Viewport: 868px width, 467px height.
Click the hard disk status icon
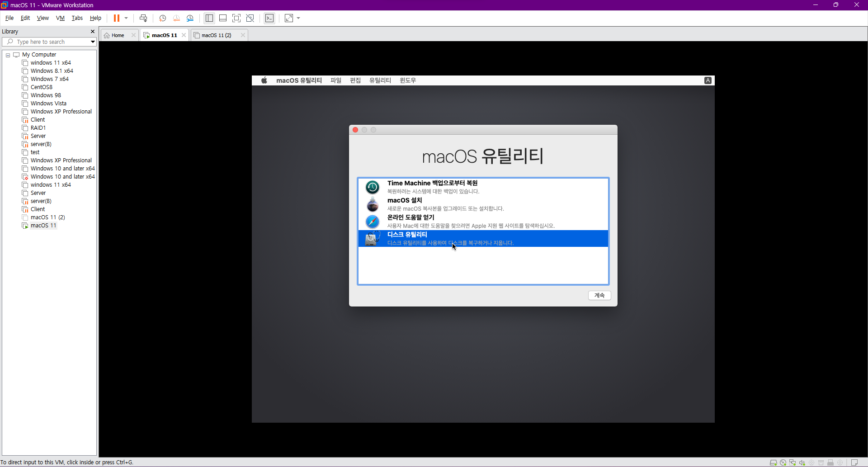pos(774,462)
